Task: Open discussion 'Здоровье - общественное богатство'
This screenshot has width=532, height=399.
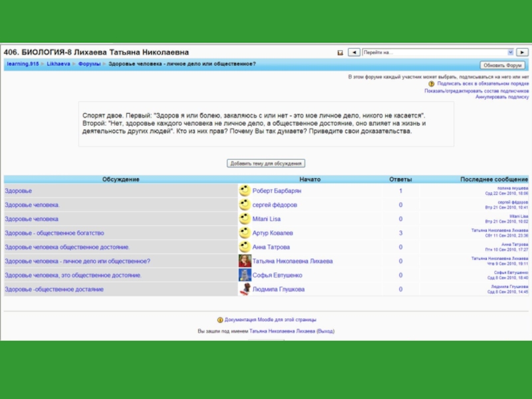Action: [x=55, y=233]
